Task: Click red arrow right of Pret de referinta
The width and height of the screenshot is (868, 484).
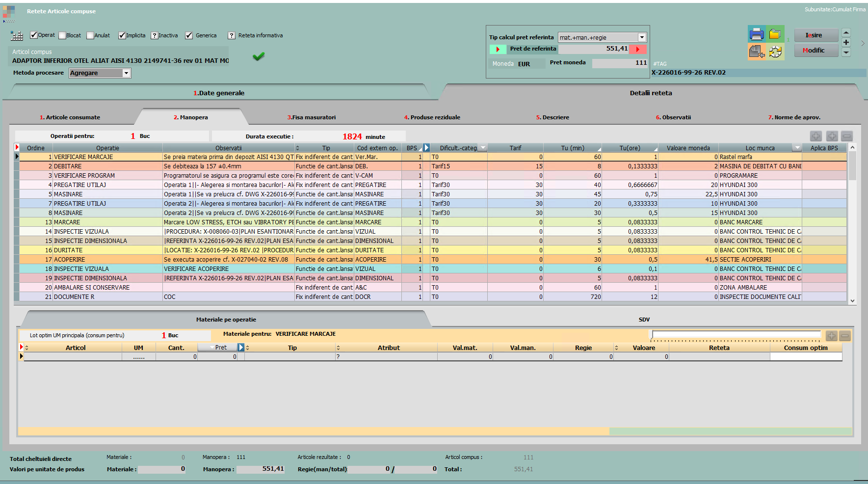Action: [x=637, y=49]
